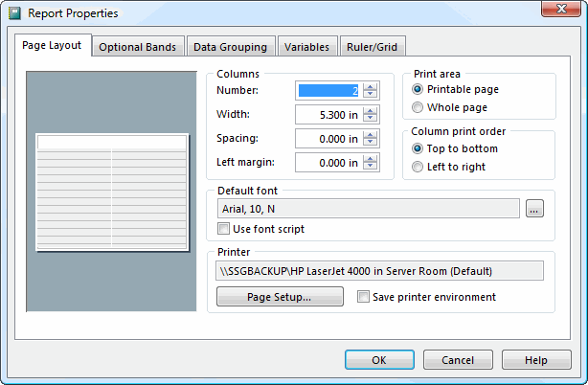
Task: Open font picker with ellipsis button
Action: click(534, 208)
